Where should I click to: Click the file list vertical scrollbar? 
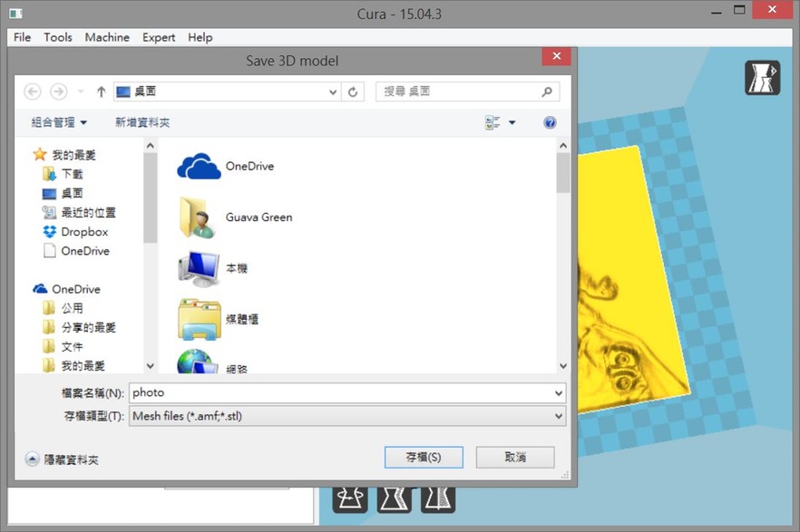coord(562,173)
